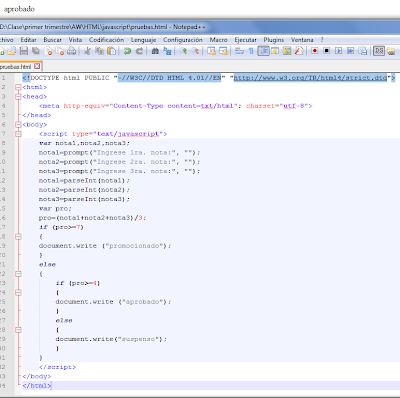Click the Close All documents icon

pyautogui.click(x=60, y=51)
